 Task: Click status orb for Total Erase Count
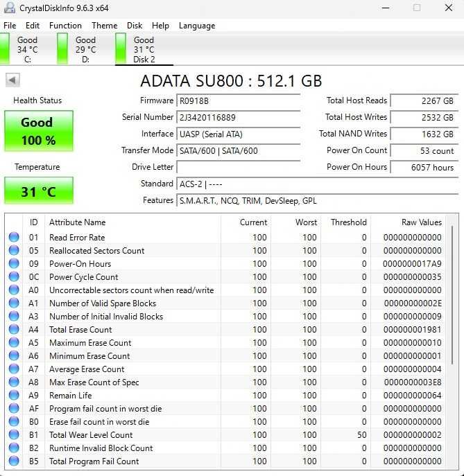(14, 329)
